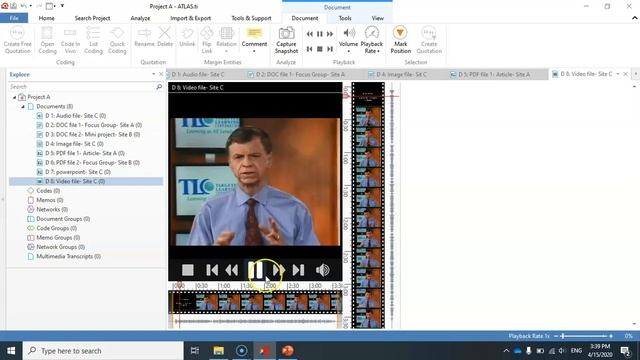
Task: Click the taskbar search box
Action: [103, 351]
